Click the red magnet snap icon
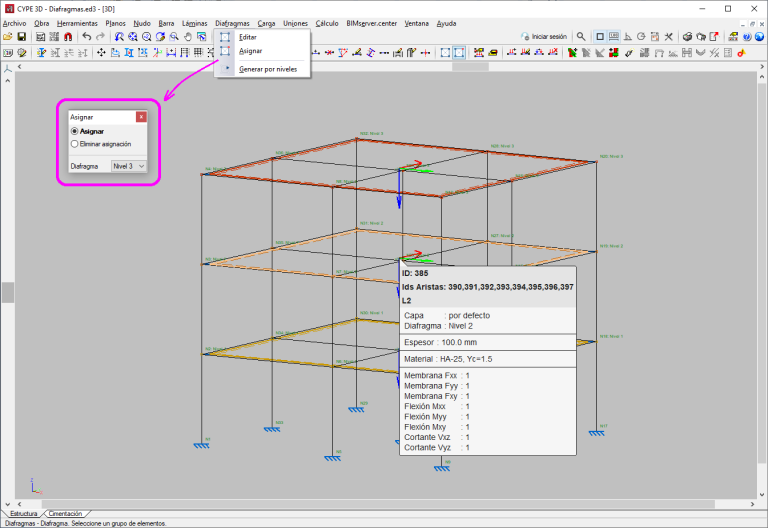768x528 pixels. 67,36
